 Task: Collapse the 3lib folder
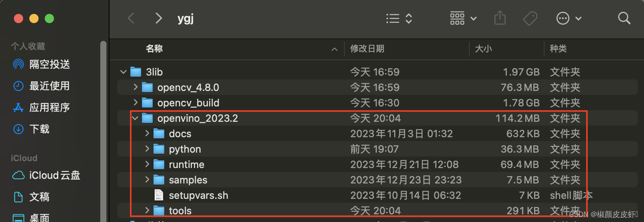tap(123, 72)
